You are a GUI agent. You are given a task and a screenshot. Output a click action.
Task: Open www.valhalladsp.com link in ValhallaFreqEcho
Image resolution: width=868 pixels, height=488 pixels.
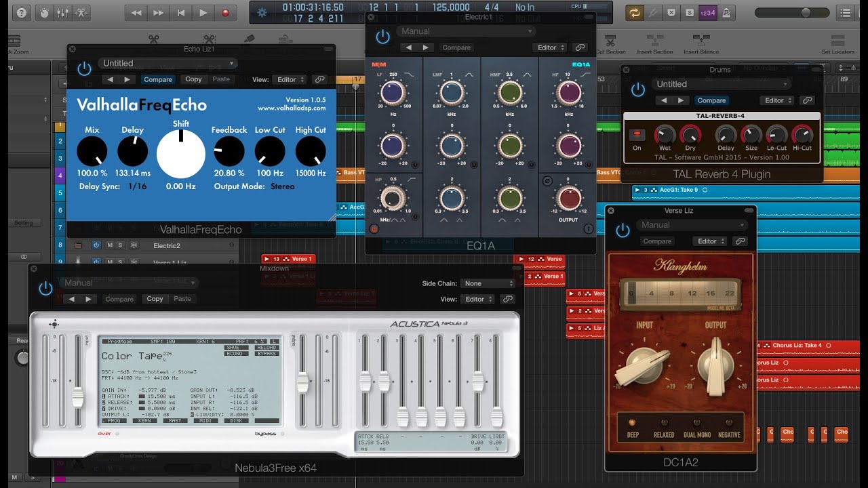[292, 108]
